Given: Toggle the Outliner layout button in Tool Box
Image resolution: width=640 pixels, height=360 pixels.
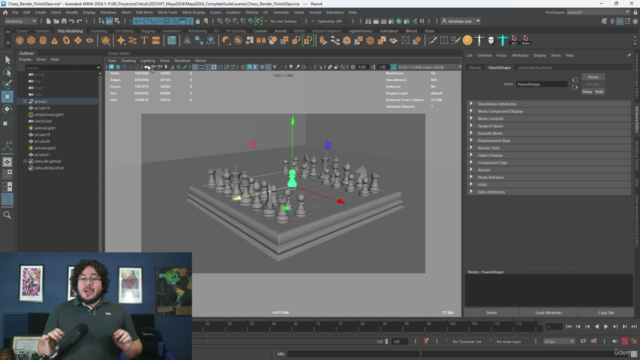Looking at the screenshot, I should pyautogui.click(x=7, y=199).
